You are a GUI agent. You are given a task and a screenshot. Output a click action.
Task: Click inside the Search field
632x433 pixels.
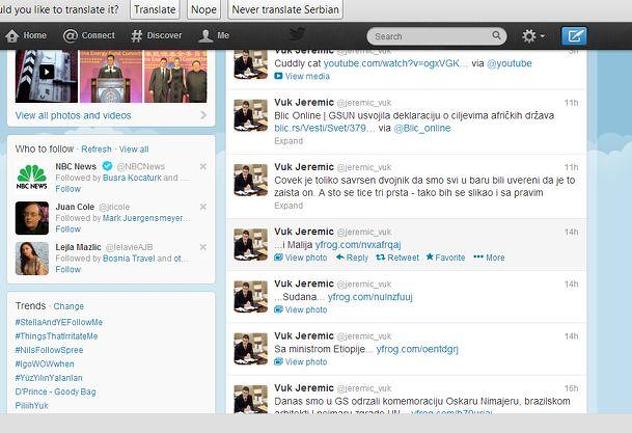(x=437, y=36)
